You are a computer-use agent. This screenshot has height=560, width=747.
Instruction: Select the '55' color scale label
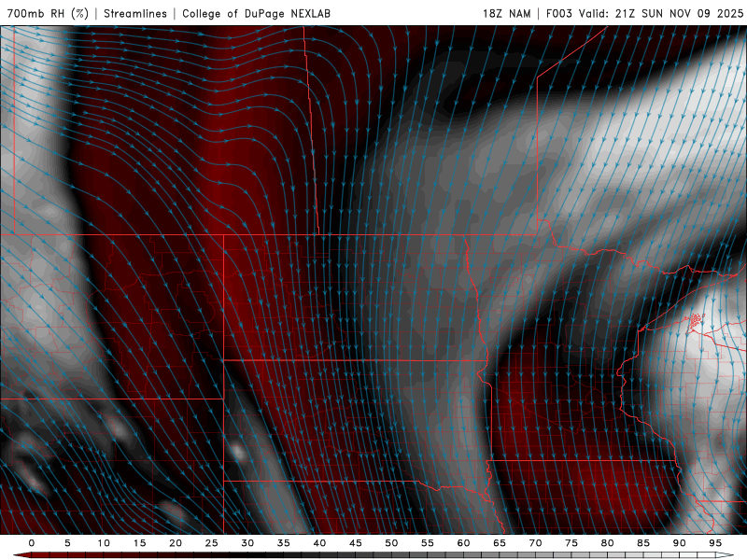coord(428,543)
